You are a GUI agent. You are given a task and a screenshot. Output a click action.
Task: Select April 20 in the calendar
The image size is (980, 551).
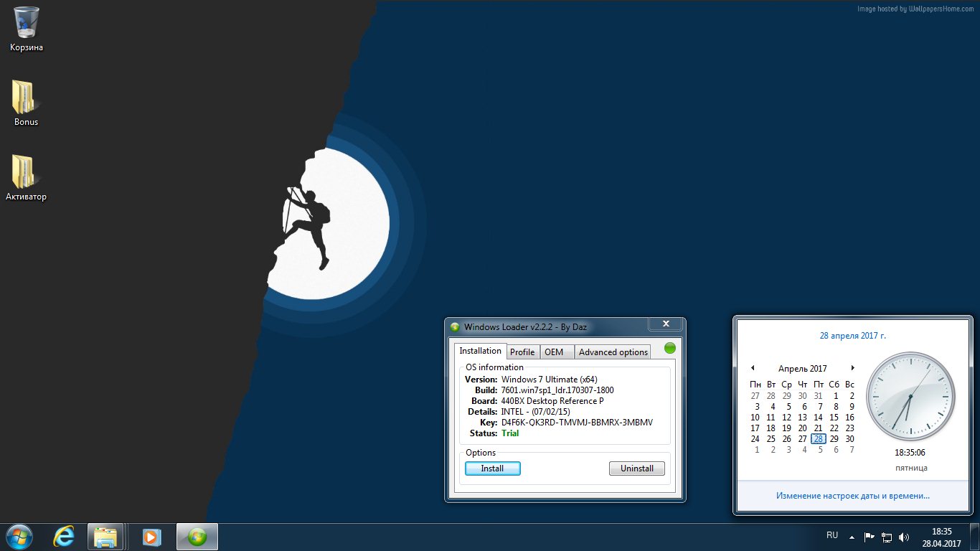point(802,428)
